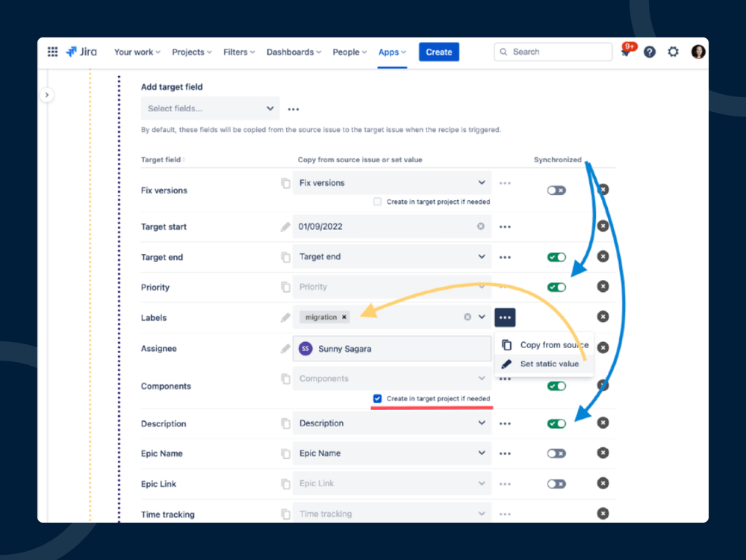The image size is (746, 560).
Task: Open more options for Target start
Action: pyautogui.click(x=505, y=227)
